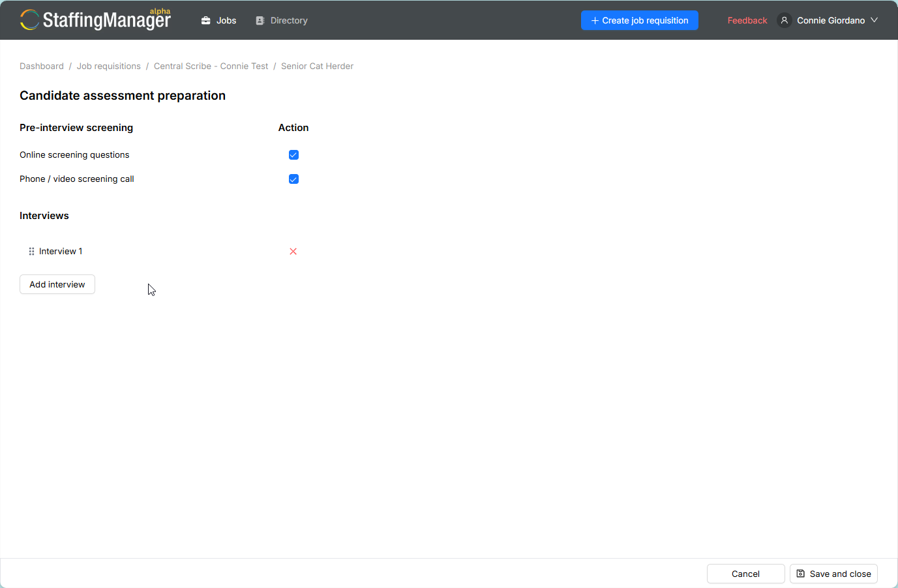Click the user avatar icon
The image size is (898, 588).
point(785,20)
